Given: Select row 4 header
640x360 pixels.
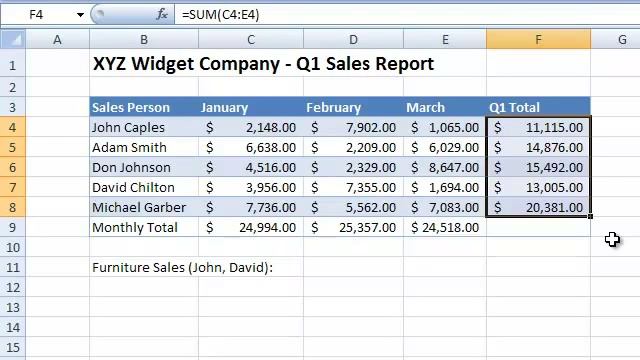Looking at the screenshot, I should pos(13,127).
